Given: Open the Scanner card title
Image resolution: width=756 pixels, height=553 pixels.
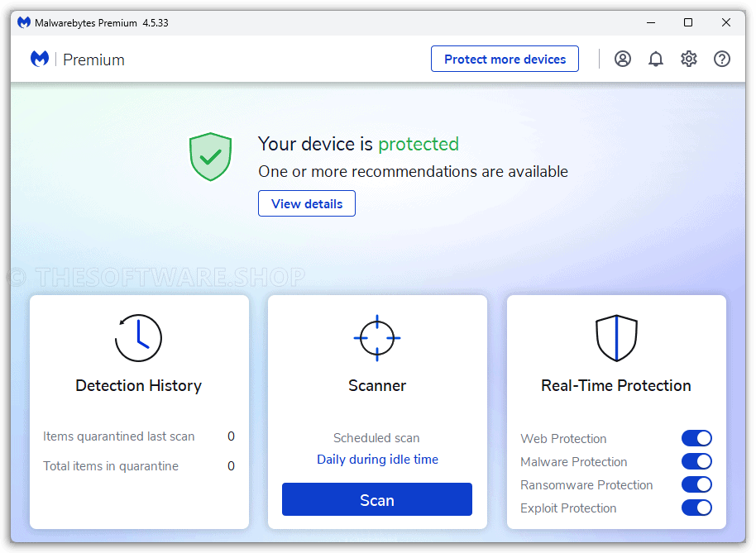Looking at the screenshot, I should pyautogui.click(x=377, y=385).
